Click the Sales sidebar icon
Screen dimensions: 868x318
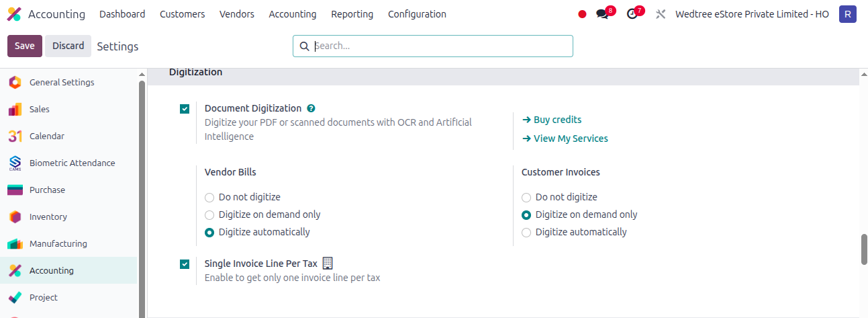pyautogui.click(x=15, y=109)
